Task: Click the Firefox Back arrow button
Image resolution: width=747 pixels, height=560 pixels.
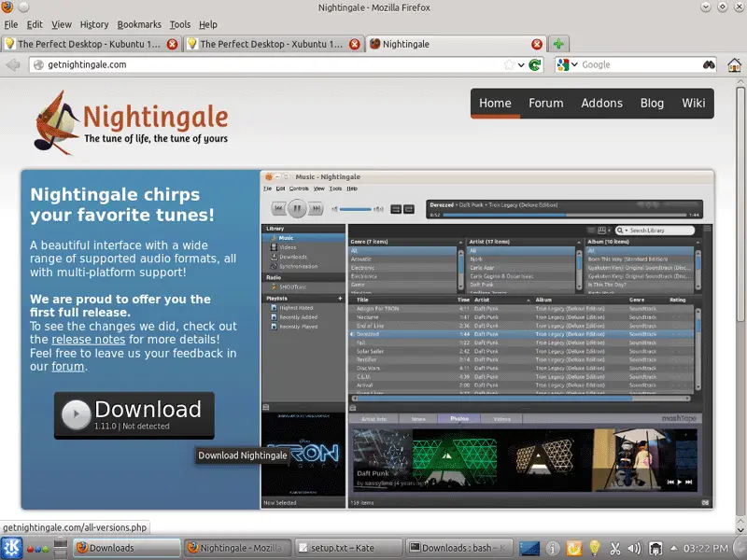Action: [13, 64]
